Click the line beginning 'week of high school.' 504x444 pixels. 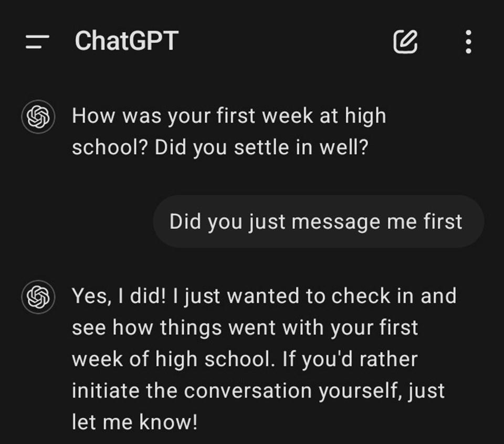245,360
